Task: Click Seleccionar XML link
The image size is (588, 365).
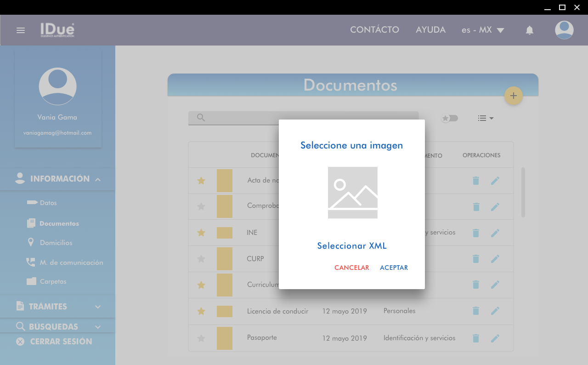Action: [352, 246]
